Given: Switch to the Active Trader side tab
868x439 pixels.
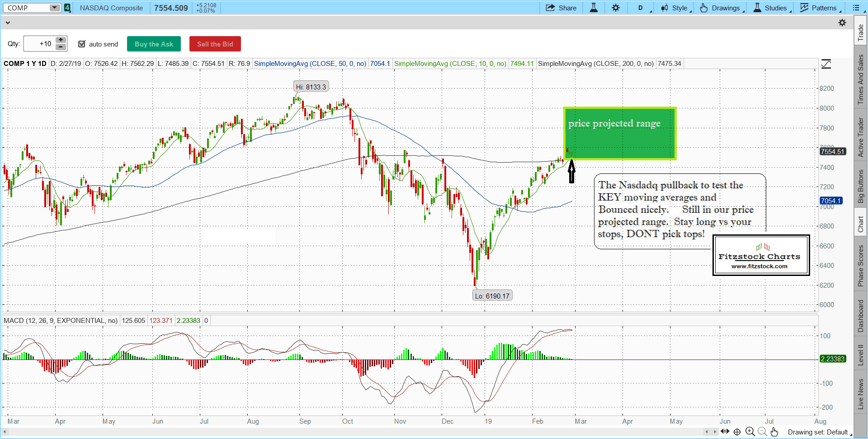Looking at the screenshot, I should [861, 137].
